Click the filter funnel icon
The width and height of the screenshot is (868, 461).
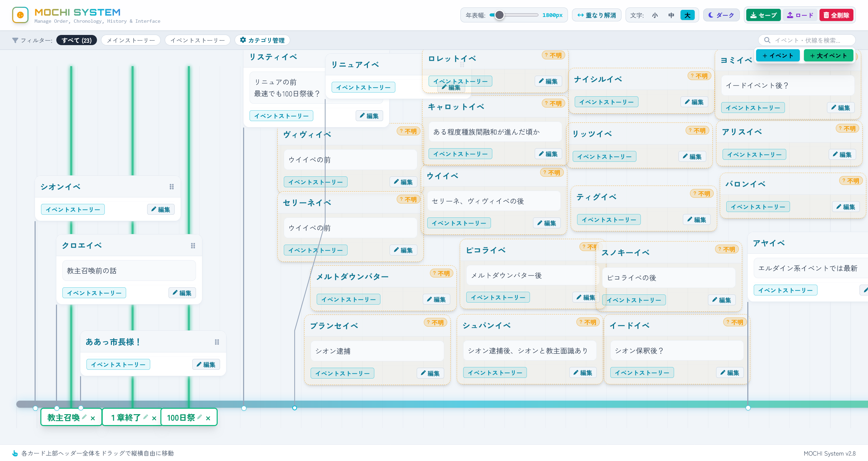[15, 40]
